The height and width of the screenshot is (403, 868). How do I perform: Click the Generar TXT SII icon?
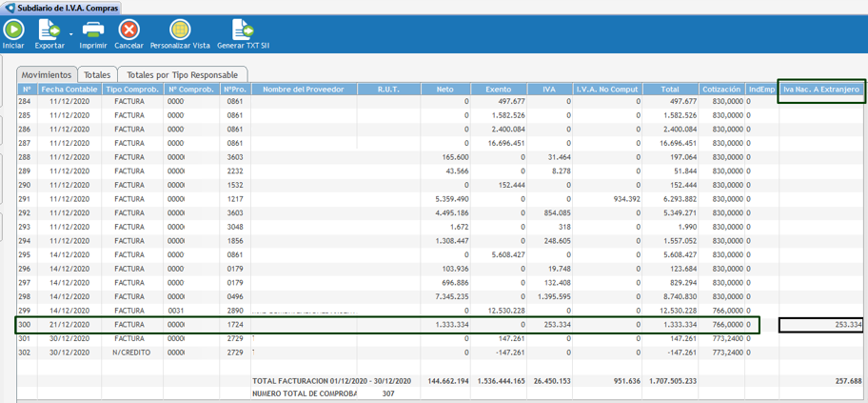243,30
